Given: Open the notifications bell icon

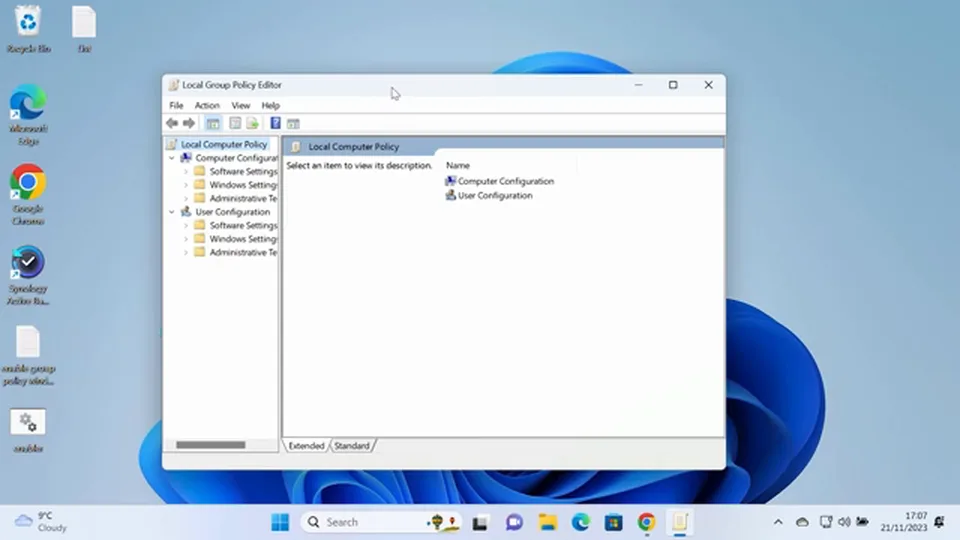Looking at the screenshot, I should coord(940,522).
